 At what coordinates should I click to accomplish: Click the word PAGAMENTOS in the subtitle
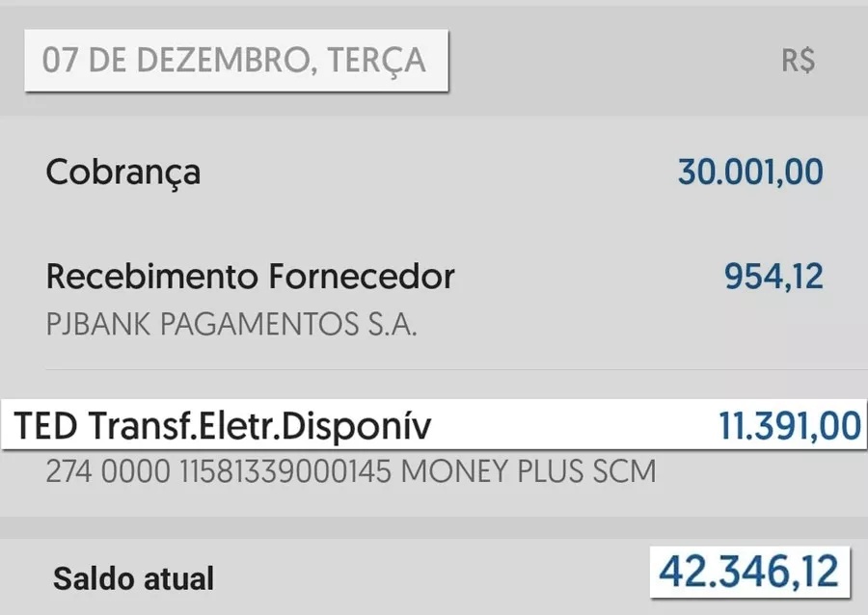tap(259, 324)
